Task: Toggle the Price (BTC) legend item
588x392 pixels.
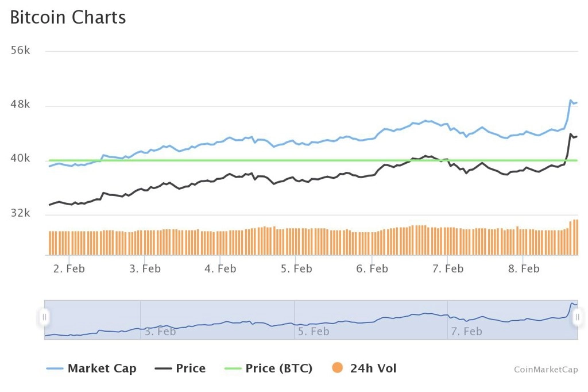Action: [x=268, y=368]
